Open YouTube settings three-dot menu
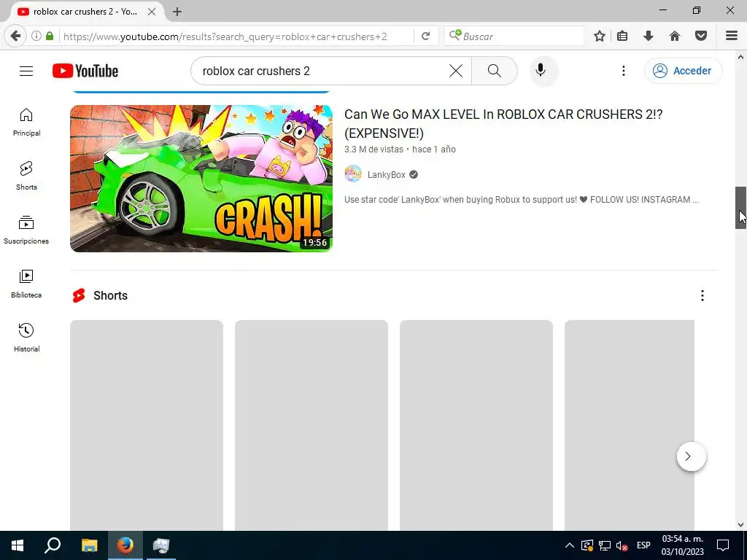 (624, 71)
